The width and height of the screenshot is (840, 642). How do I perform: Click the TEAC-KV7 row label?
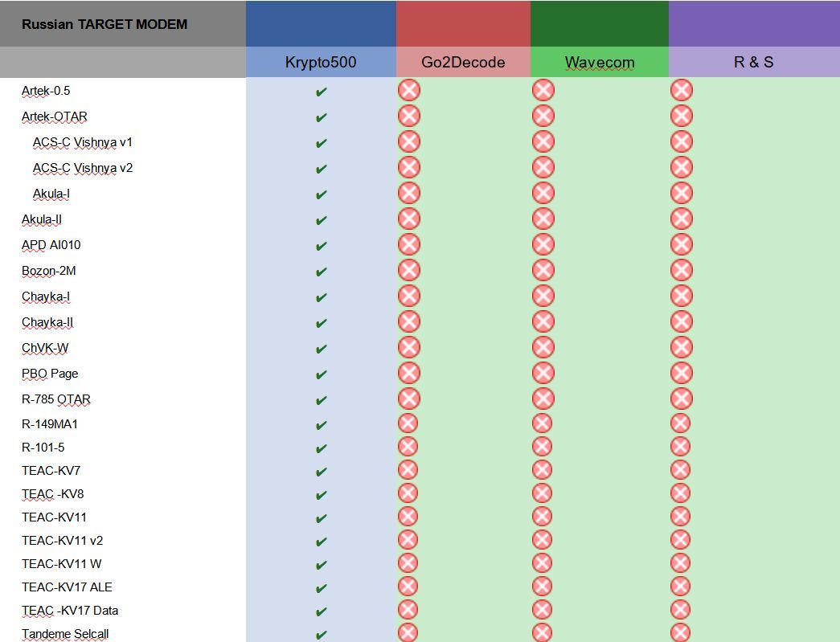tap(51, 471)
